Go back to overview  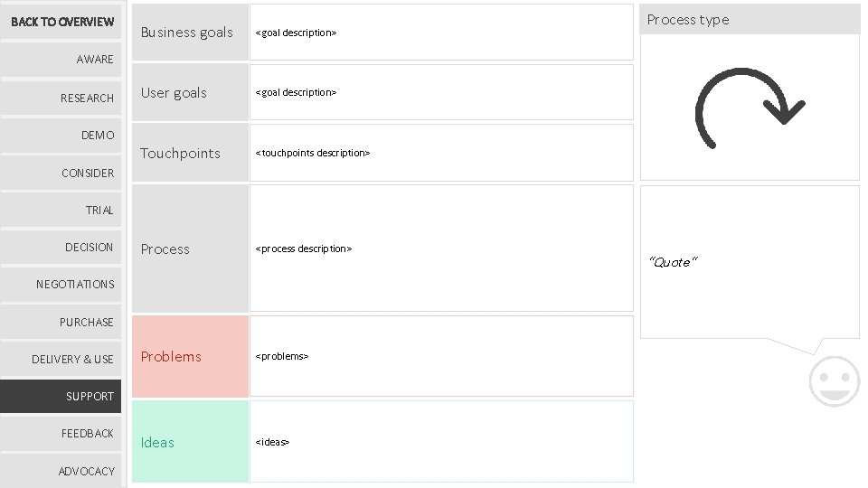point(61,22)
